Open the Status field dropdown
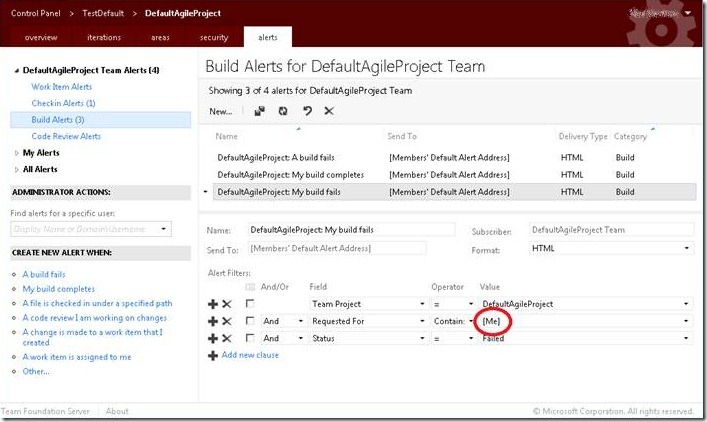707x422 pixels. 422,338
